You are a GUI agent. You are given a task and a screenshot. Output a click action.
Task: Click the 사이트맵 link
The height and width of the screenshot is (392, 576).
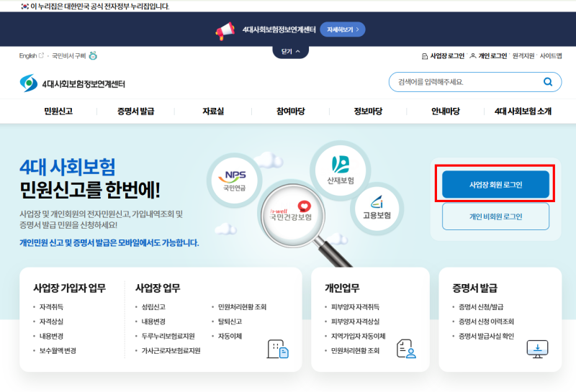551,56
